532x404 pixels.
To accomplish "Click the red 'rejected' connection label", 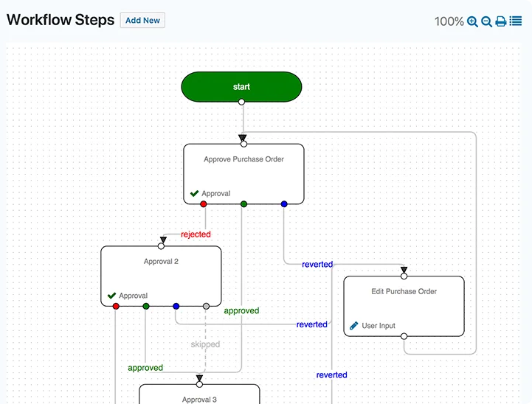I will [196, 234].
